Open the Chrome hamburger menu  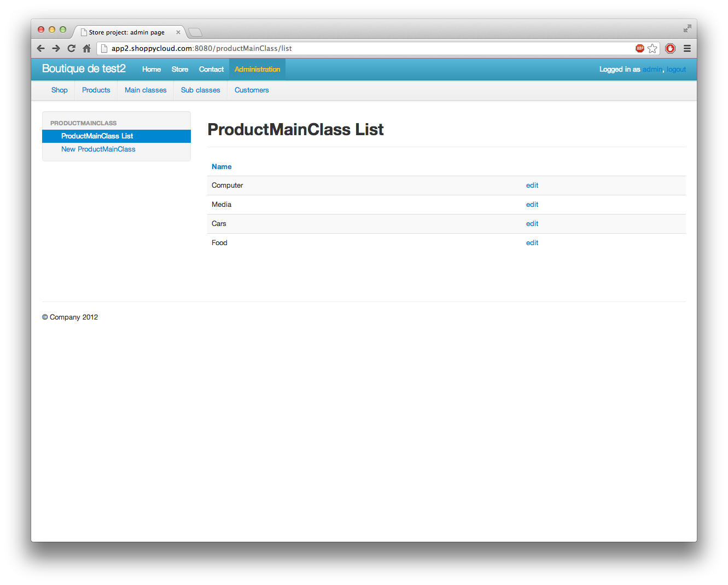687,49
